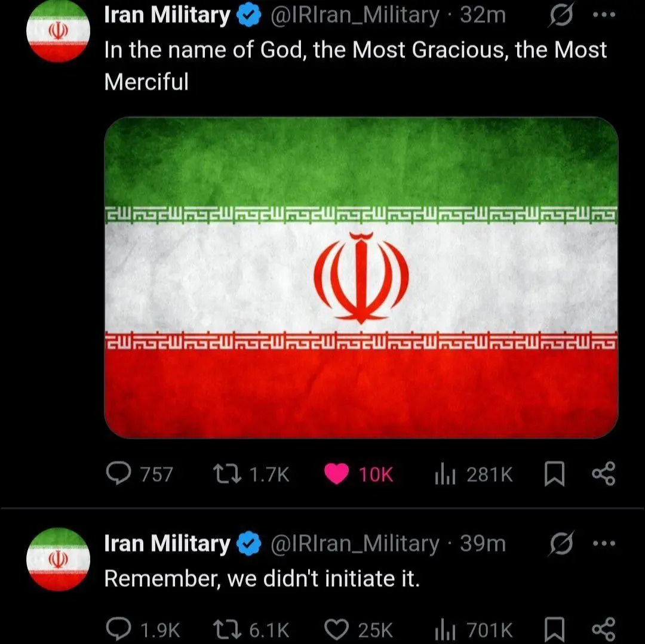Share the post with the flag image
The width and height of the screenshot is (645, 644).
click(603, 473)
